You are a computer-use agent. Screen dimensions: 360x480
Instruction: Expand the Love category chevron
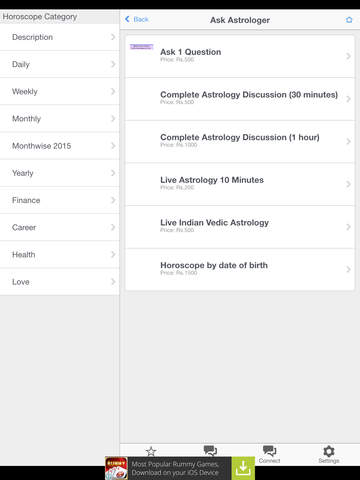[x=113, y=282]
